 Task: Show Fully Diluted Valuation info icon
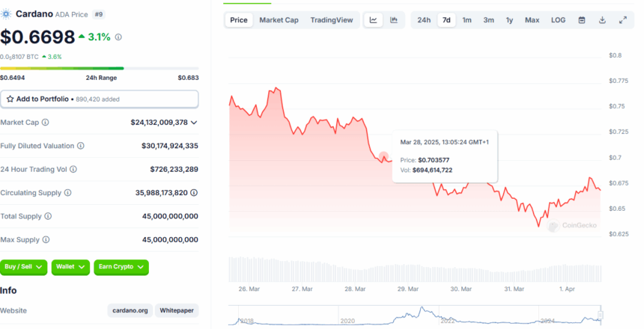(x=81, y=146)
